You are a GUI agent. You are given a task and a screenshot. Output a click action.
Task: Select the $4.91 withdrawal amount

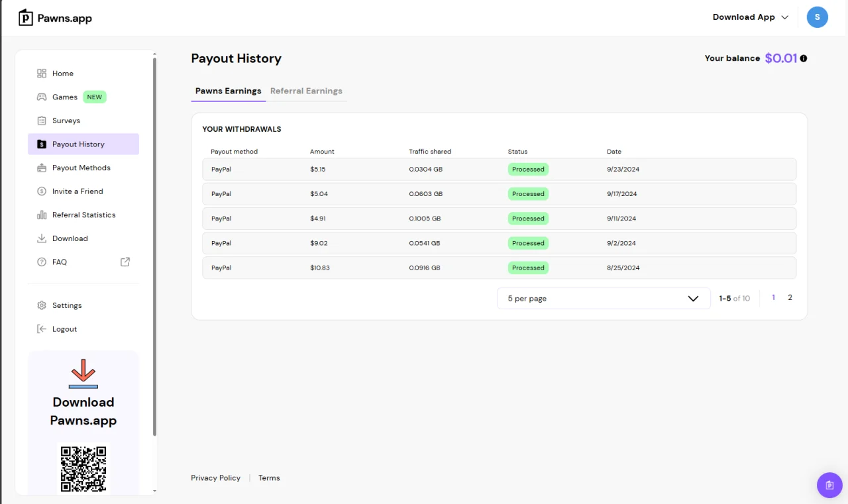coord(318,219)
